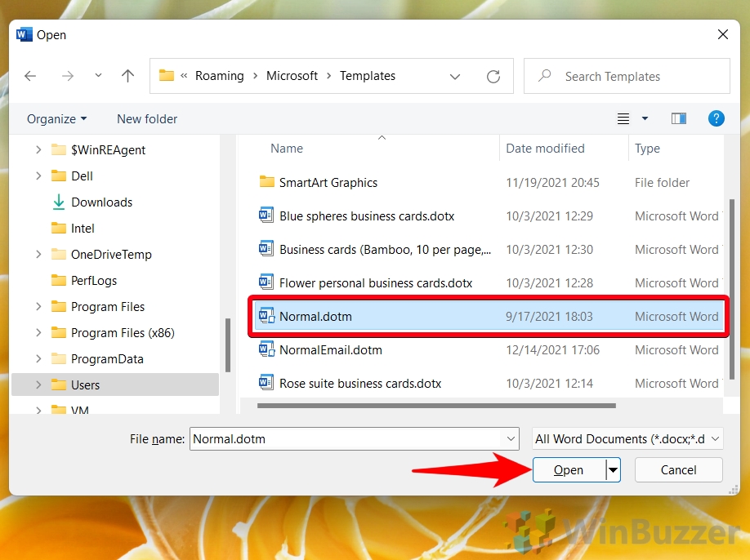
Task: Create a New folder
Action: tap(147, 119)
